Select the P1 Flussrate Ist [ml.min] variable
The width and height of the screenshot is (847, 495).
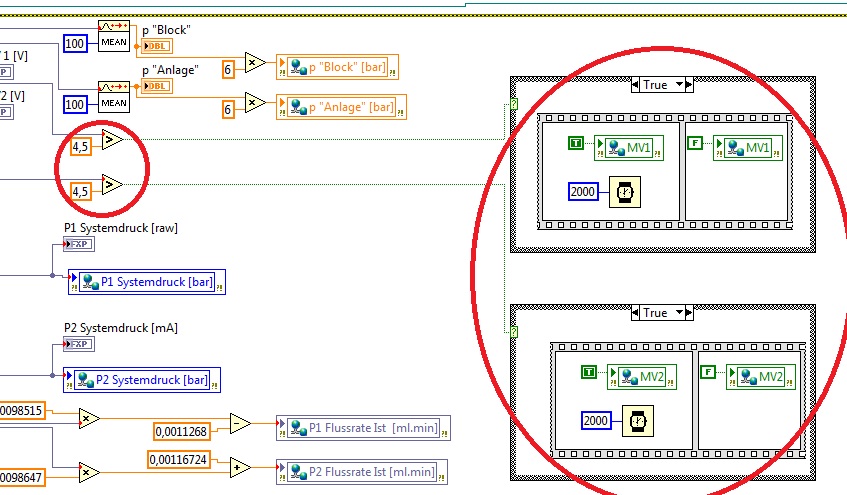pos(363,428)
